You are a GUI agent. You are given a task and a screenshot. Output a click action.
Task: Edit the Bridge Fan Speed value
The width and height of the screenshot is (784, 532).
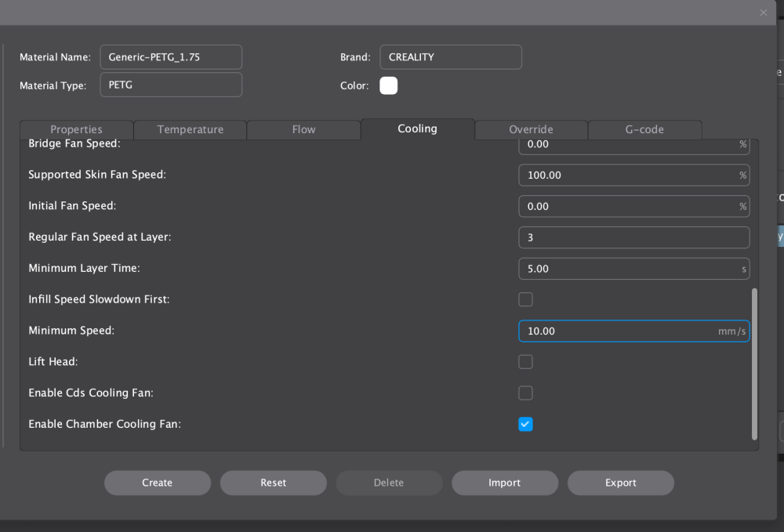pos(634,145)
